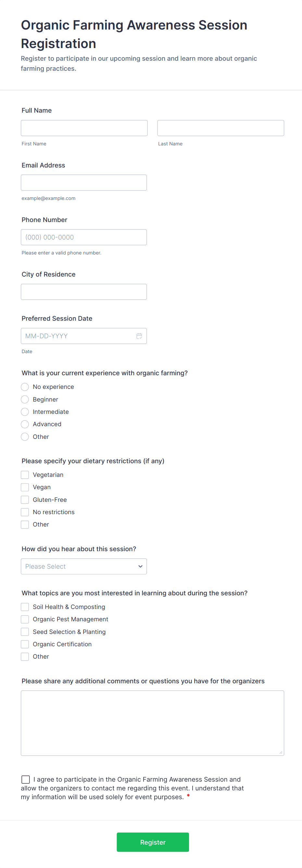Select the Beginner experience level
Image resolution: width=302 pixels, height=868 pixels.
point(25,399)
